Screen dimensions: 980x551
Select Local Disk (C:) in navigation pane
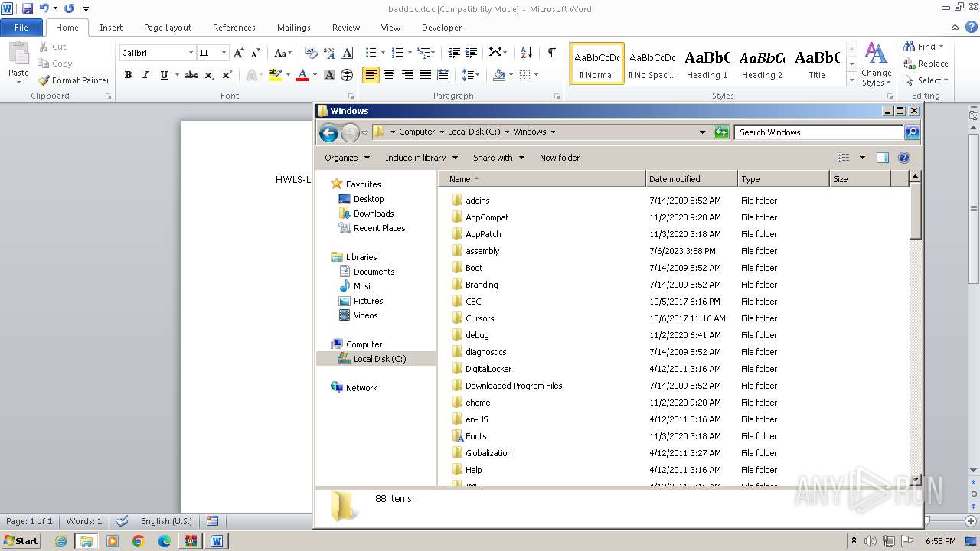379,359
